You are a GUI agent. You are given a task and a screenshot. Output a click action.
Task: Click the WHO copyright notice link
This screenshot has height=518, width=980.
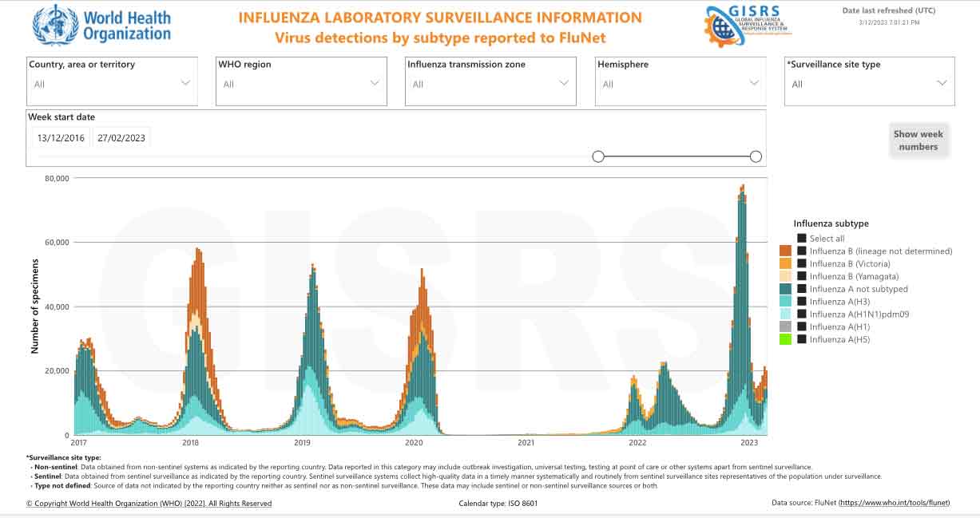(149, 504)
